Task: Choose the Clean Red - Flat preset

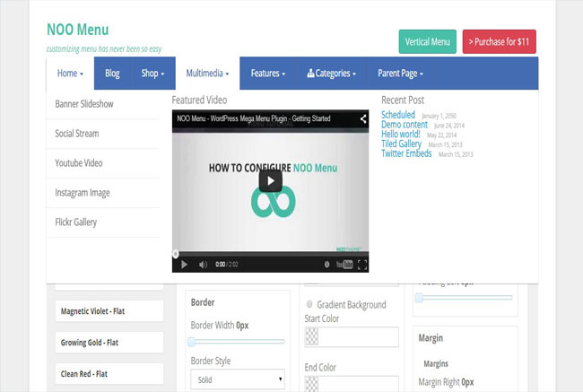Action: [x=109, y=374]
